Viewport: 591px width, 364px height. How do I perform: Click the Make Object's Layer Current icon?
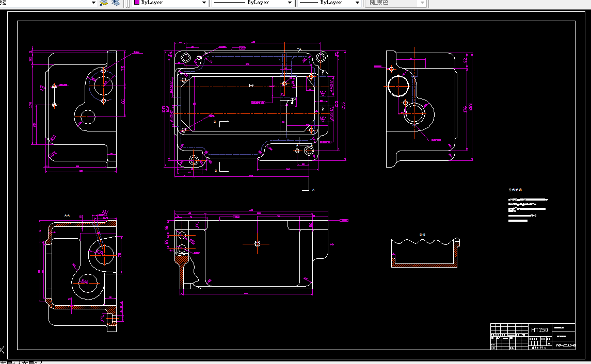click(x=104, y=3)
